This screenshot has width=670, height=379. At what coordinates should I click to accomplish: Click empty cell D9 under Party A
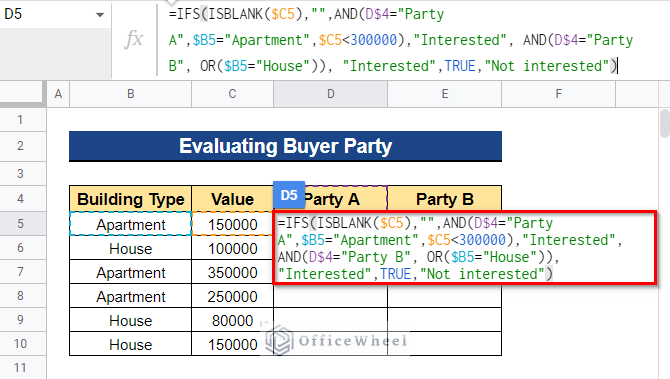click(330, 320)
